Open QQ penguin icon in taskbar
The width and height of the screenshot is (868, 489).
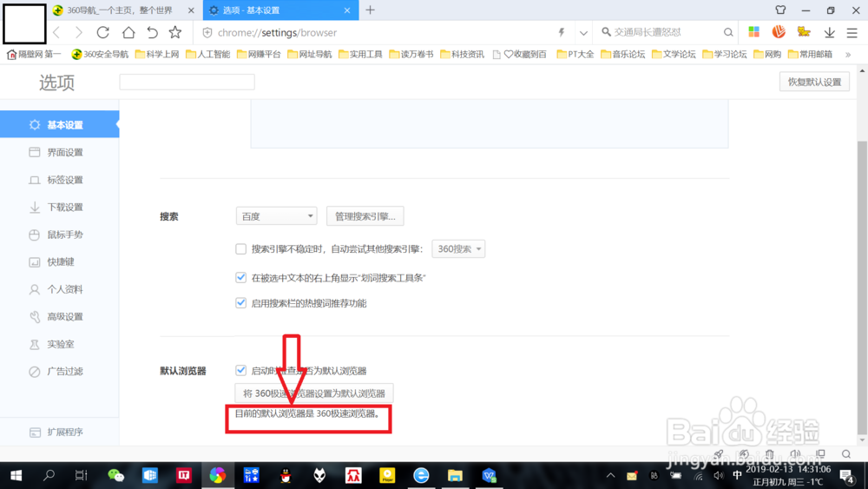click(x=286, y=475)
